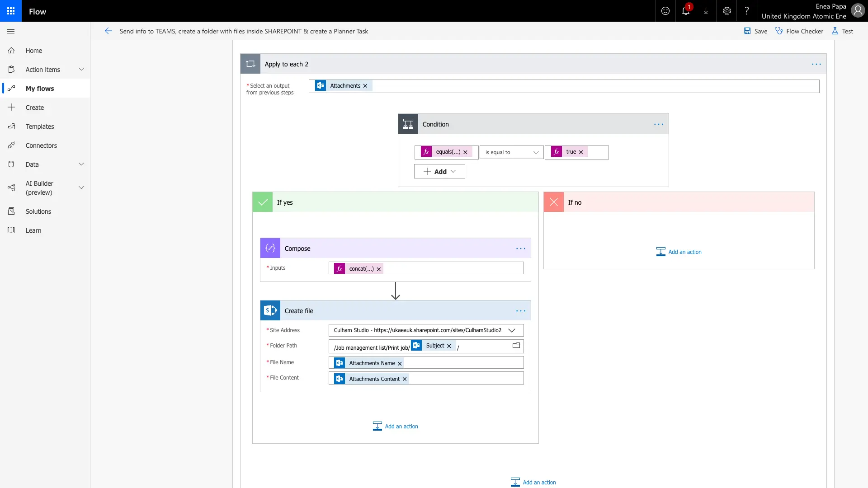Remove the true expression token
Viewport: 868px width, 488px height.
point(581,152)
